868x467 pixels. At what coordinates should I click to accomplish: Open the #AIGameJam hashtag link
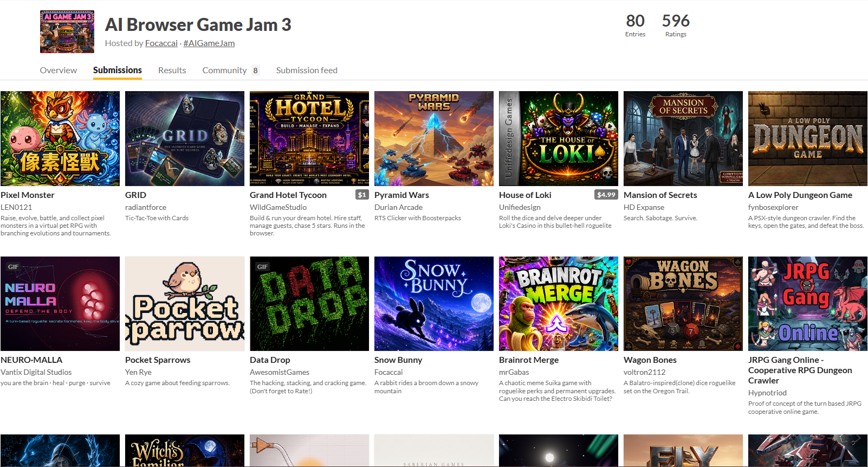[209, 43]
